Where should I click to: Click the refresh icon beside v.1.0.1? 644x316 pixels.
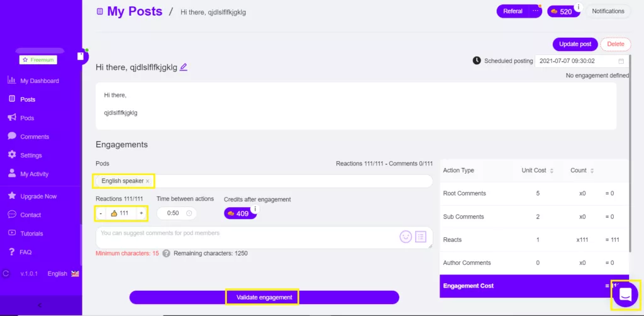coord(6,273)
